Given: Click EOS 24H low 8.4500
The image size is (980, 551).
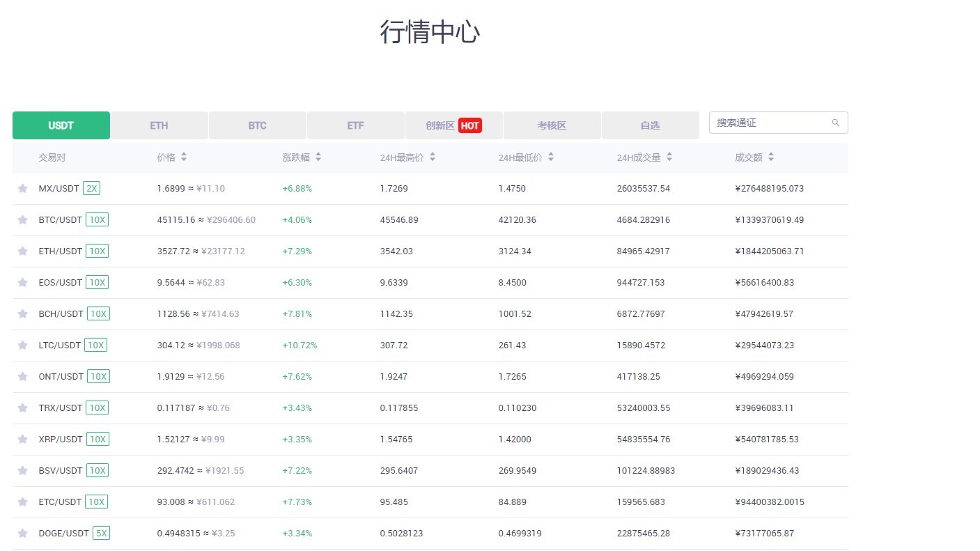Looking at the screenshot, I should [513, 282].
